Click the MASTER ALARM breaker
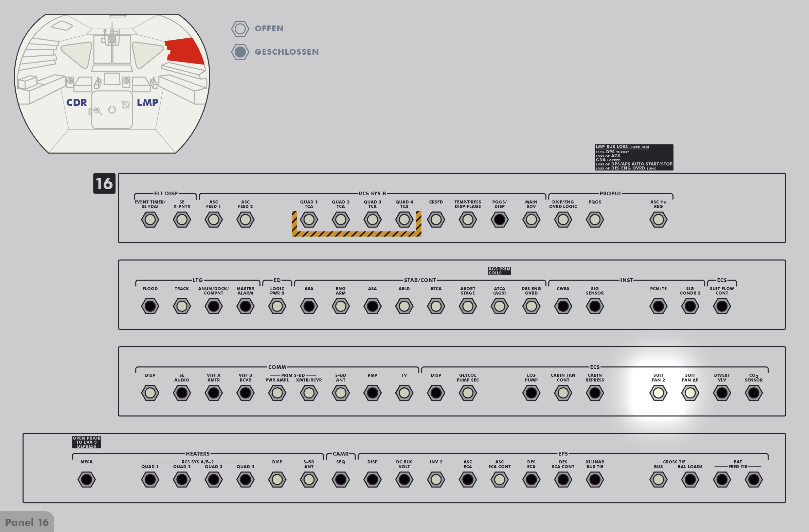809x532 pixels. point(245,306)
